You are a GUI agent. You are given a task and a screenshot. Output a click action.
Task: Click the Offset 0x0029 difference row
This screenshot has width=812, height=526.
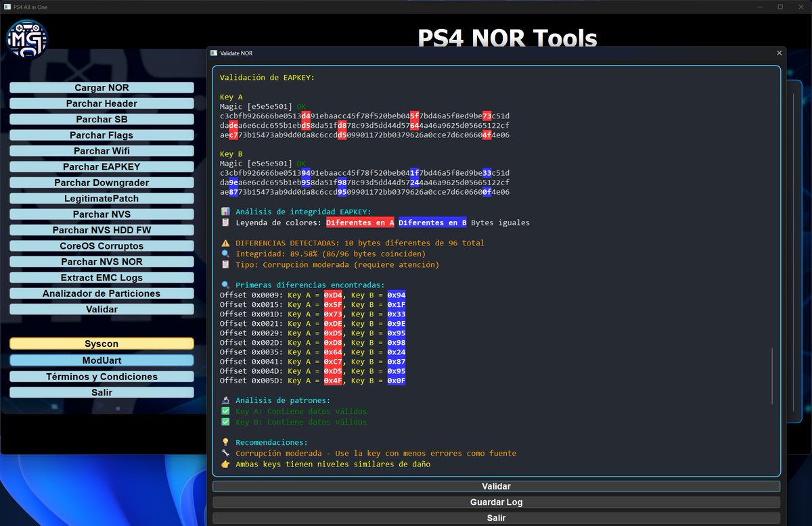click(x=313, y=333)
